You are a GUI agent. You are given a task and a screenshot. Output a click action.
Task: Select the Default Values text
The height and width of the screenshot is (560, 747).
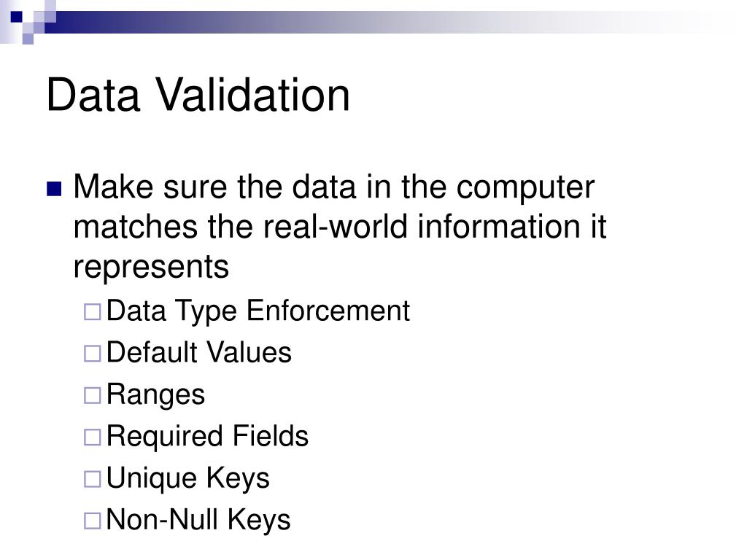[x=198, y=352]
